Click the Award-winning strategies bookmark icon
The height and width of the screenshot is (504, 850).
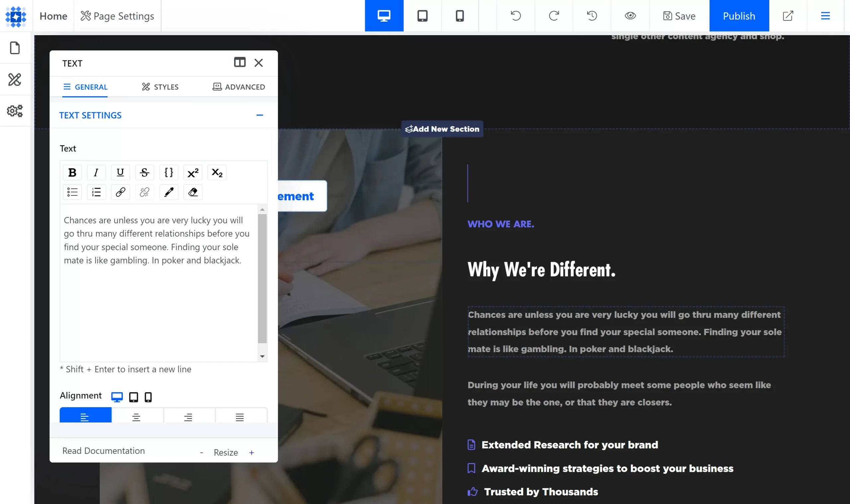pos(471,468)
